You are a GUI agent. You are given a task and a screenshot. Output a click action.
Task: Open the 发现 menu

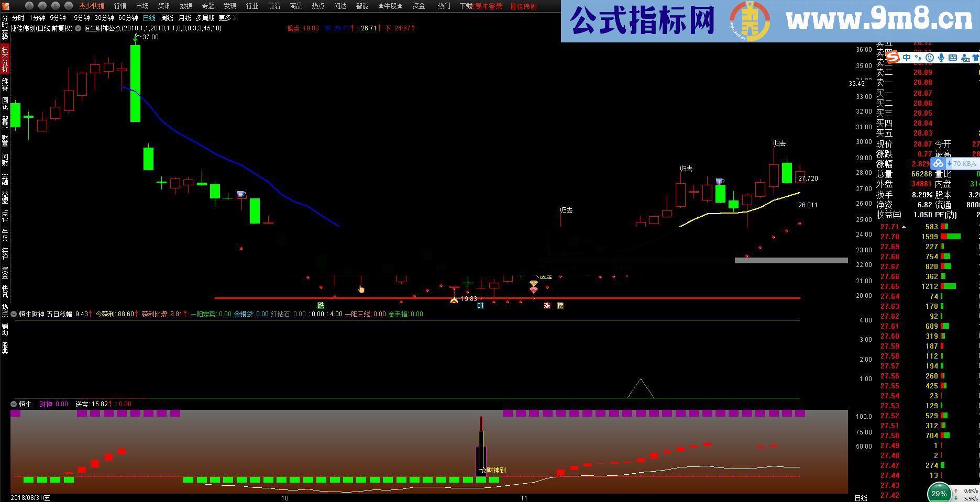coord(230,6)
